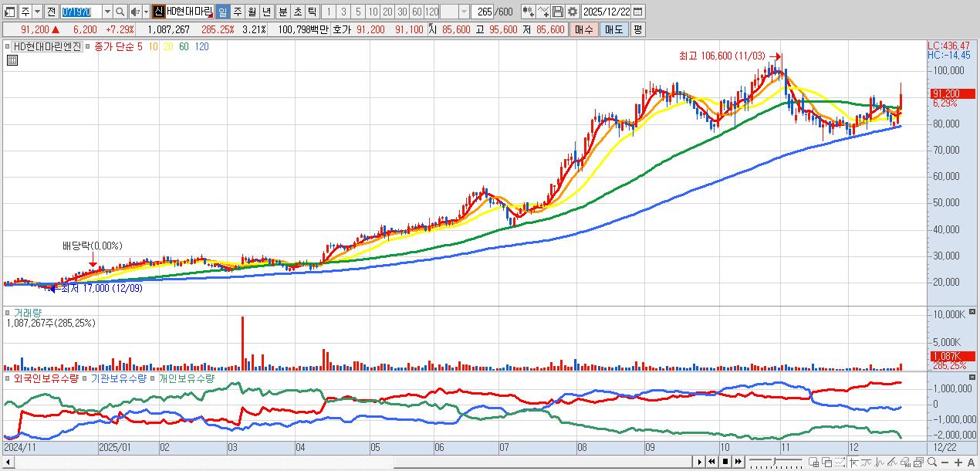The image size is (980, 471).
Task: Select the 틱 tick period toggle
Action: coord(312,12)
